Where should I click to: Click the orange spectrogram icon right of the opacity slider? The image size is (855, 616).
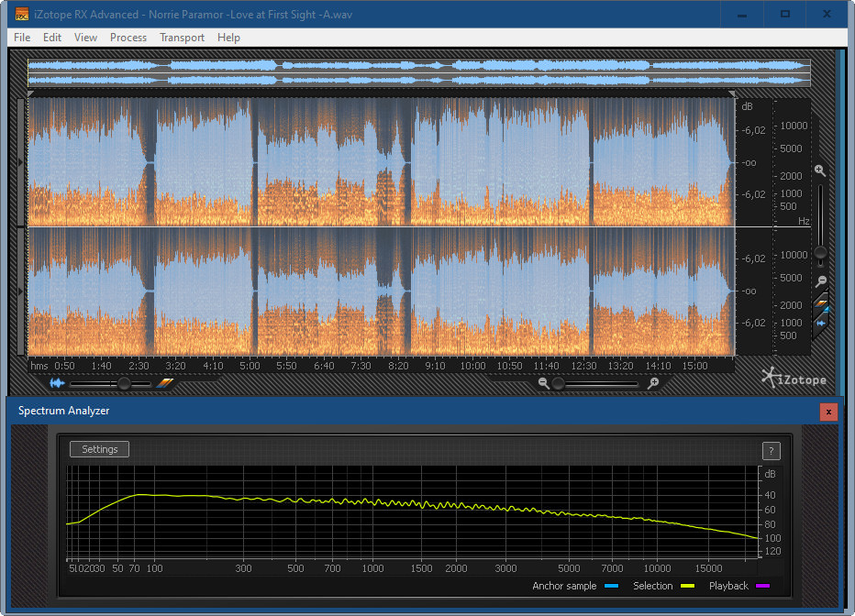(x=164, y=383)
